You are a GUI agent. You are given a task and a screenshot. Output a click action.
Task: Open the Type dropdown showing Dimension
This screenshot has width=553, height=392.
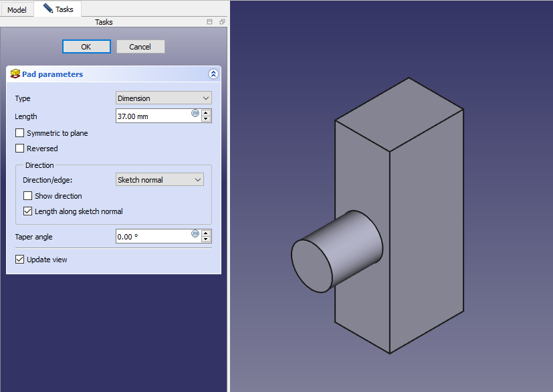coord(163,98)
